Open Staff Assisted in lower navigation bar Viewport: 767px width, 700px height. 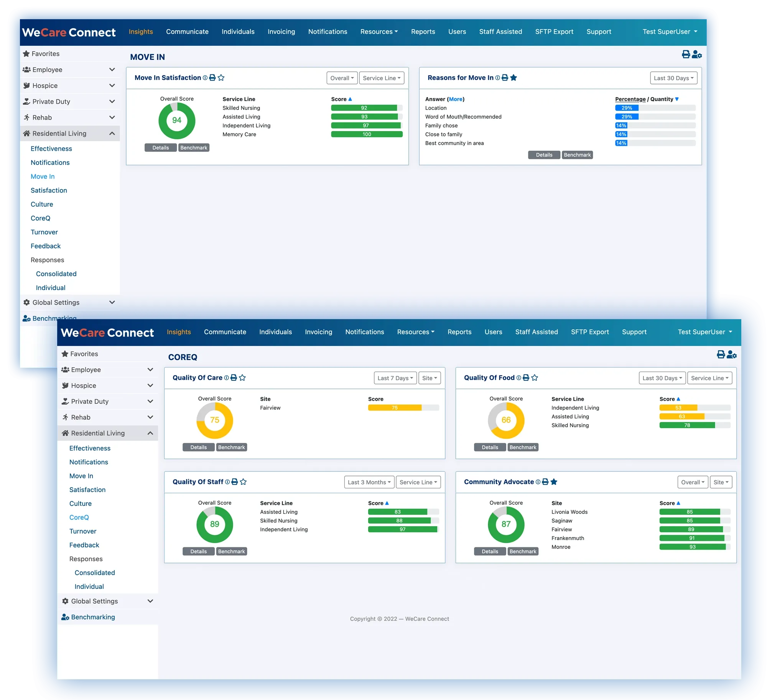coord(536,332)
